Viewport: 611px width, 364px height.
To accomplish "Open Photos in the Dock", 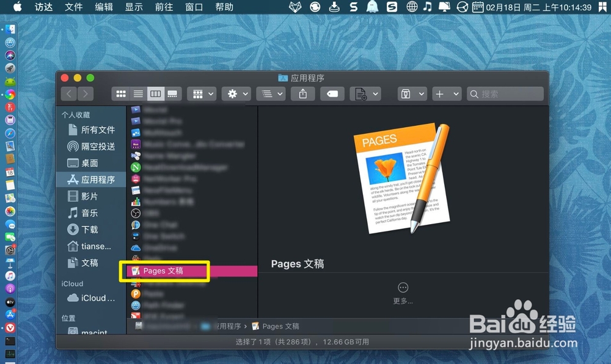I will coord(10,211).
